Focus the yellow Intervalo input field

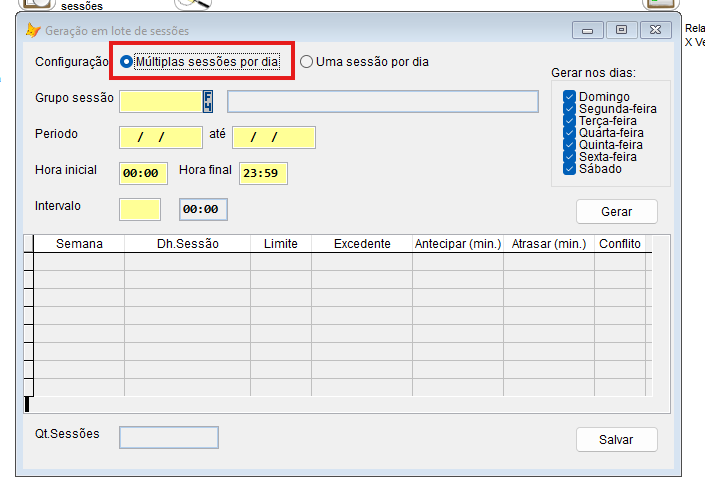pos(139,209)
